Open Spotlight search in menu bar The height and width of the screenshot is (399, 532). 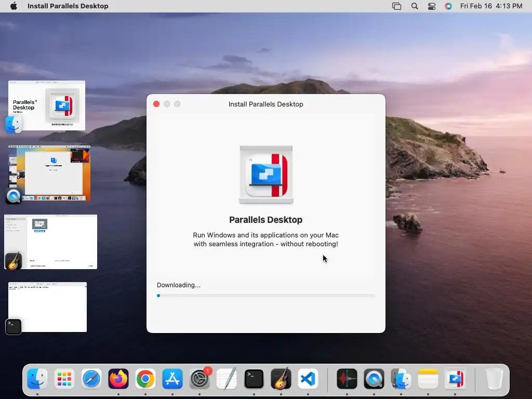pyautogui.click(x=415, y=6)
